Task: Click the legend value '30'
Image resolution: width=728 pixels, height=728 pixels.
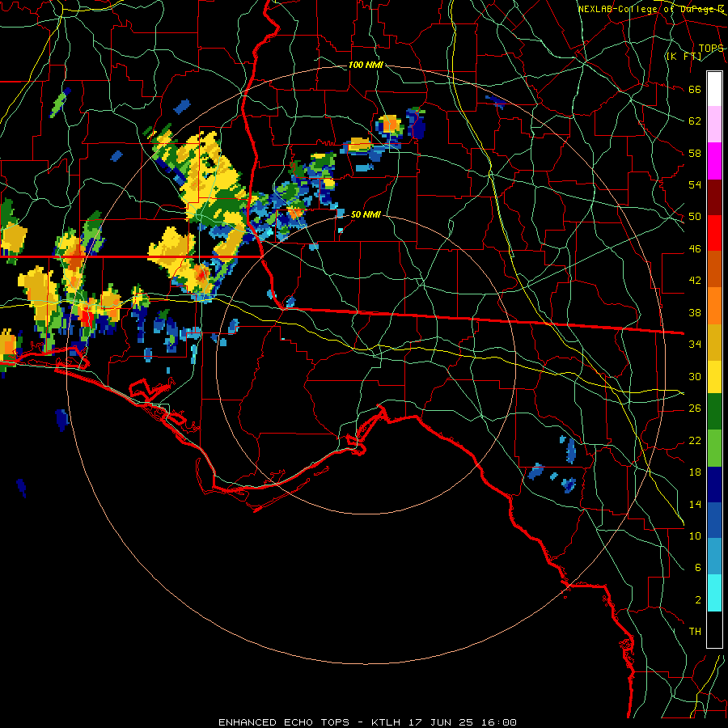Action: [x=695, y=376]
